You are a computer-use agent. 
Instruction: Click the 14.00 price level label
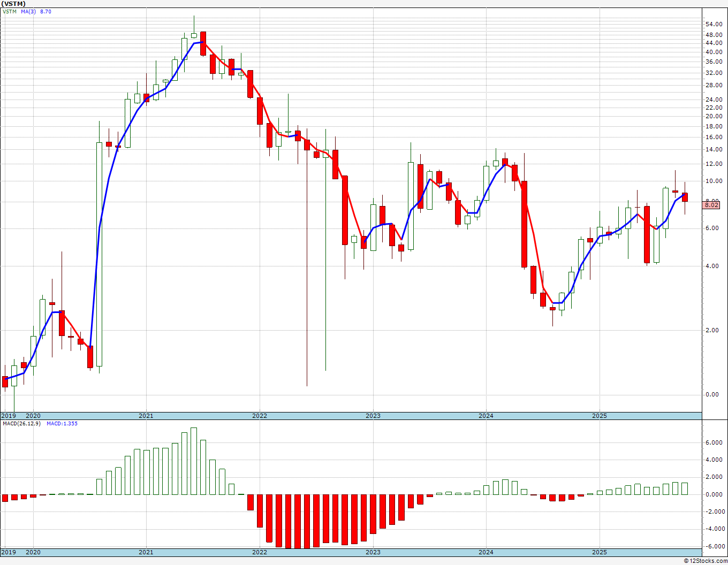[x=713, y=149]
